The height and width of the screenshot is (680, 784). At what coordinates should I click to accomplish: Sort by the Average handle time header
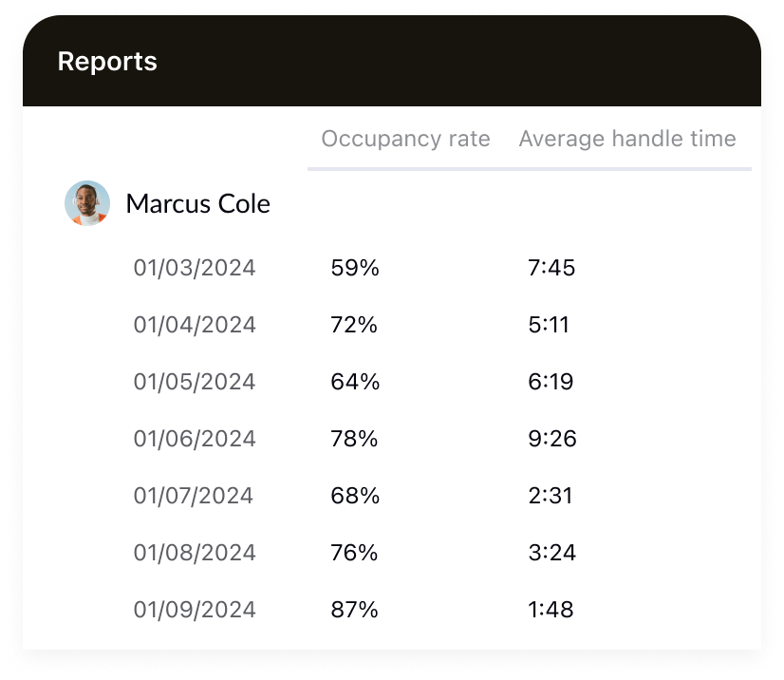(x=626, y=139)
